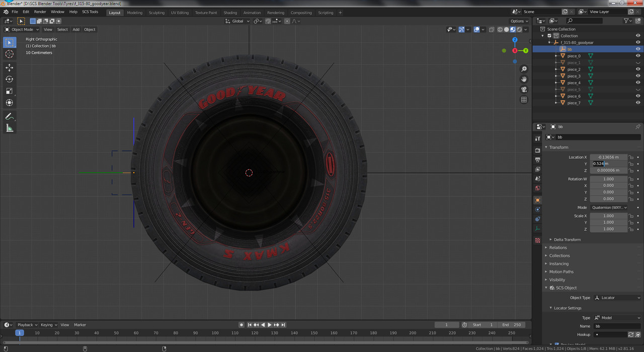
Task: Click the new collection icon in outliner
Action: pos(638,21)
